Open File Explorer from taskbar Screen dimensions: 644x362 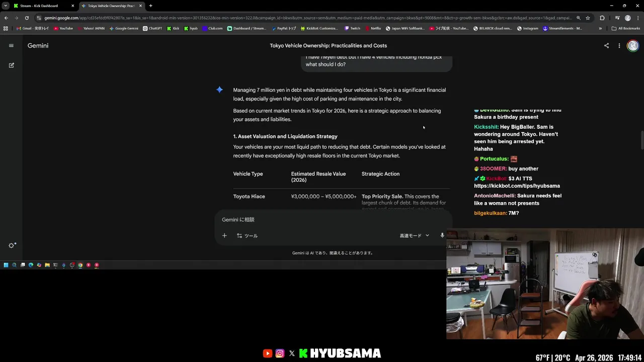pyautogui.click(x=47, y=265)
